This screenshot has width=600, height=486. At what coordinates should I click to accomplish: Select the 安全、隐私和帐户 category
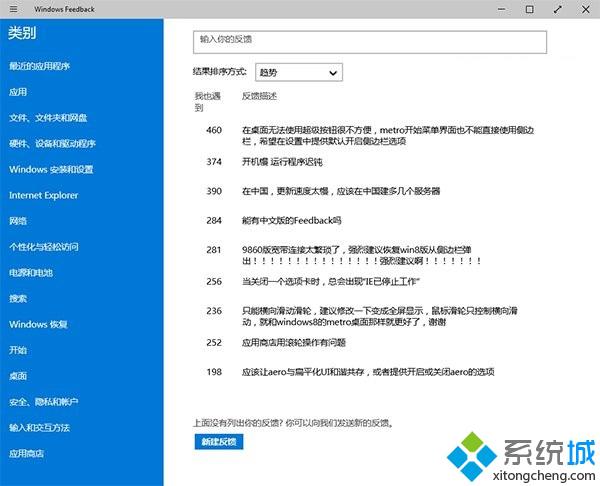pyautogui.click(x=44, y=402)
